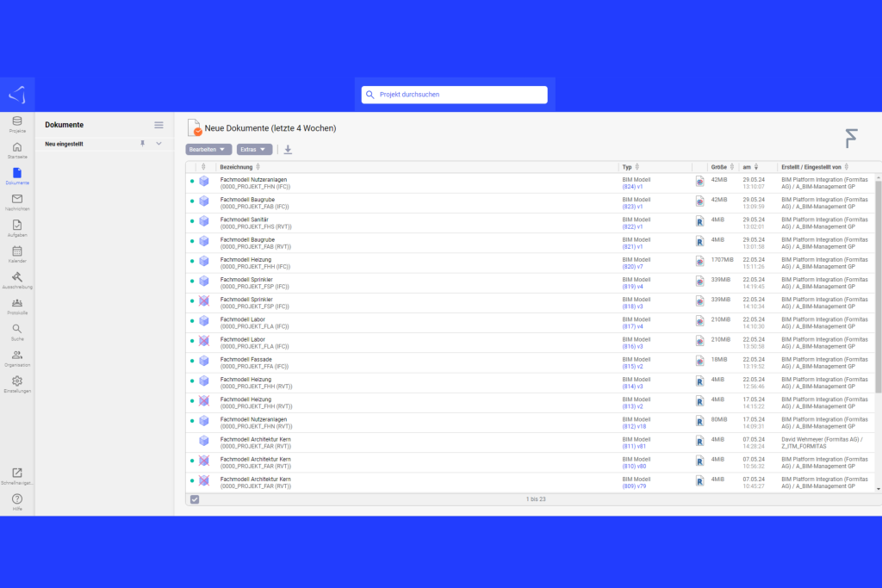
Task: Open Ausschreibung gavel icon
Action: (17, 278)
